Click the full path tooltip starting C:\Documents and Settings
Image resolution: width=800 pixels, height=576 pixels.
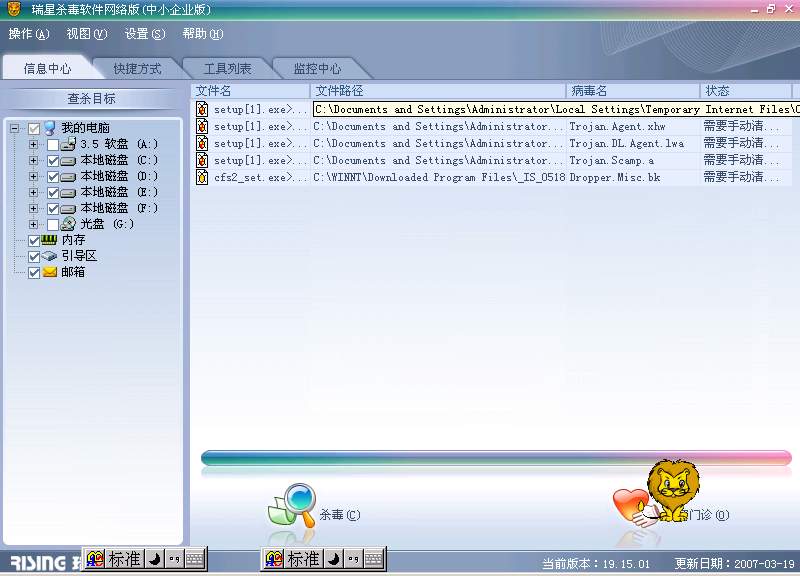point(556,109)
